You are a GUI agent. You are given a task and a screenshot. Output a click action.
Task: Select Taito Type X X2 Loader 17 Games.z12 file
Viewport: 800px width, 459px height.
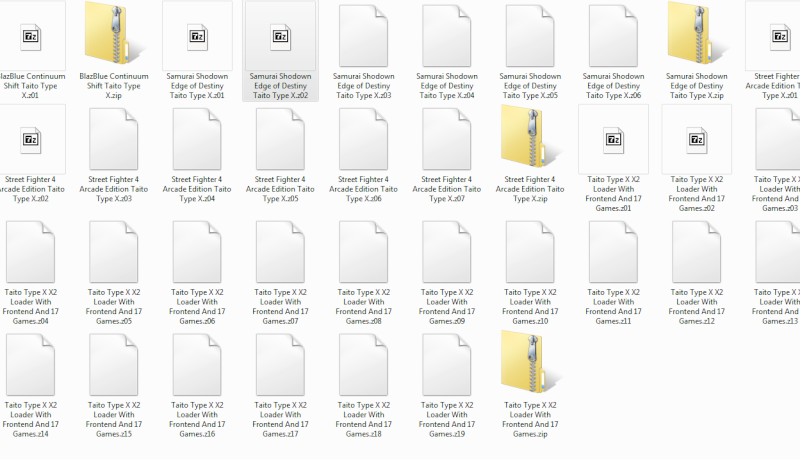[x=696, y=252]
